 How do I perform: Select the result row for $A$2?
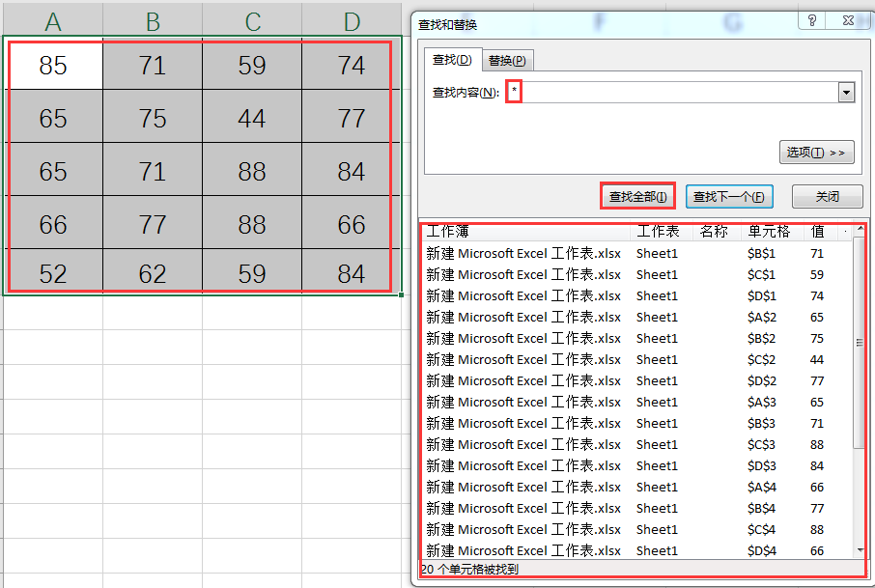(x=636, y=317)
